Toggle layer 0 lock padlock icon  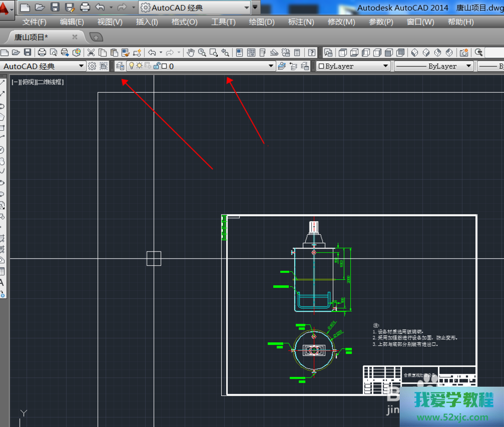click(x=157, y=66)
